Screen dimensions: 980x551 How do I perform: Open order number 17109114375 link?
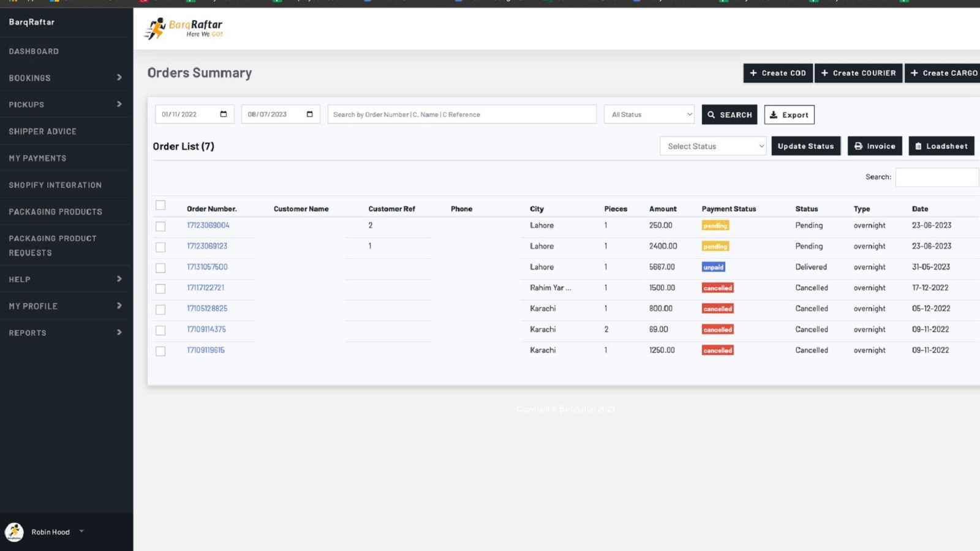click(206, 329)
